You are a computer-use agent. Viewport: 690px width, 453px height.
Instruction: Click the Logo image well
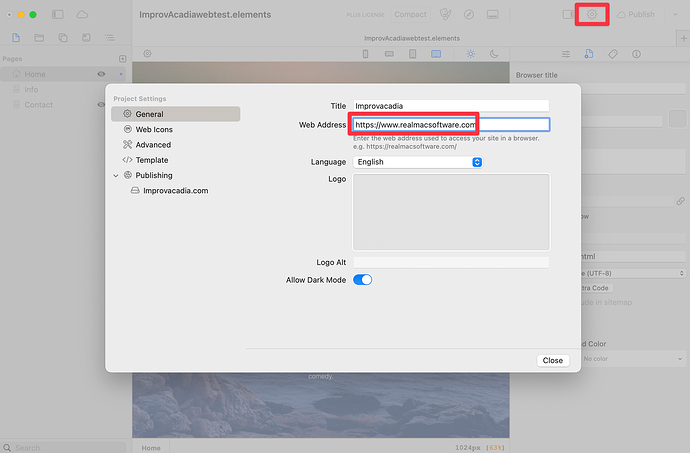point(451,212)
